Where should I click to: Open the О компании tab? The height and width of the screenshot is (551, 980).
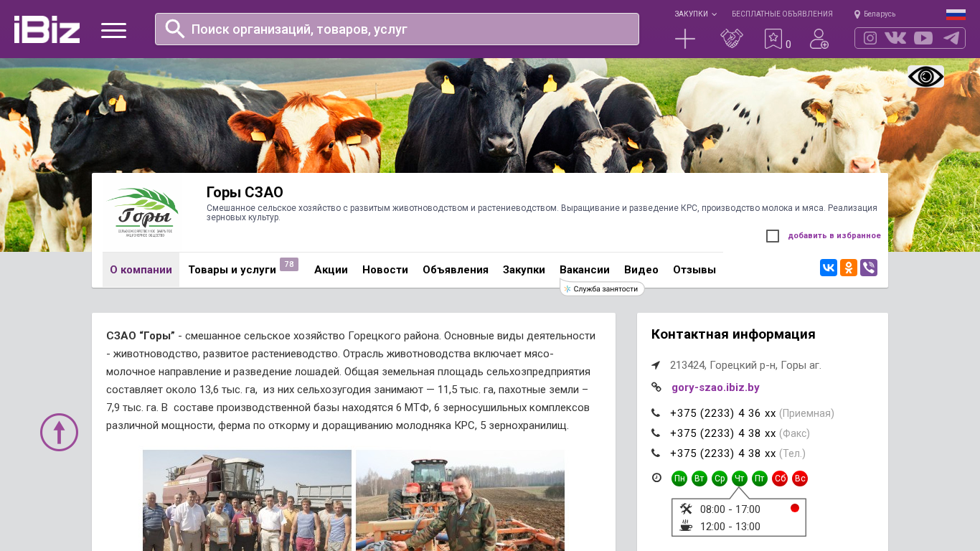point(141,270)
